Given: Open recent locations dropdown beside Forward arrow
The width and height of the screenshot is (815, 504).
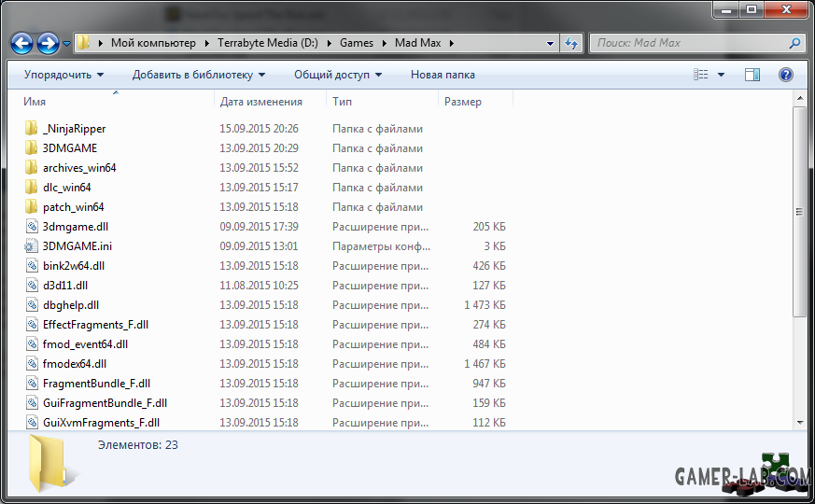Looking at the screenshot, I should point(66,44).
